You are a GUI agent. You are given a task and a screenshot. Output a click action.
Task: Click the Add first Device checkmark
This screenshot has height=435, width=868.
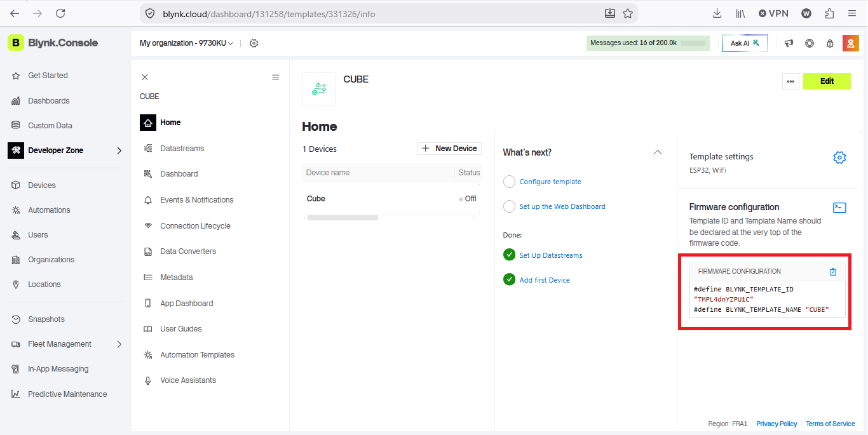(509, 279)
